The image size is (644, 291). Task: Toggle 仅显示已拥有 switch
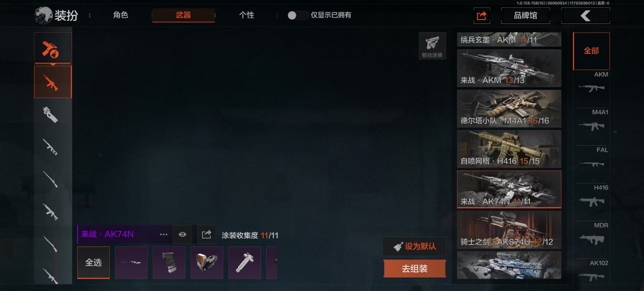(x=298, y=15)
